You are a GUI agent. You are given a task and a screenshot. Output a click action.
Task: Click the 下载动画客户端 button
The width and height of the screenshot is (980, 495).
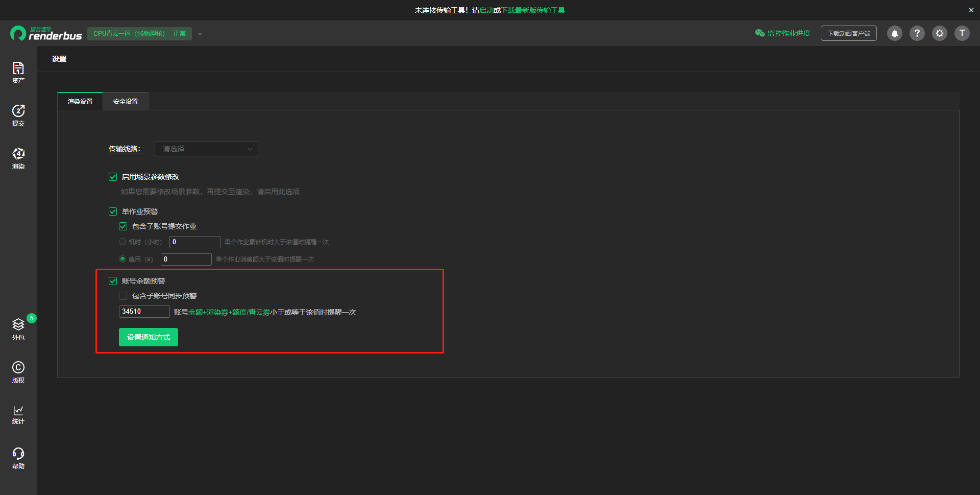(848, 34)
